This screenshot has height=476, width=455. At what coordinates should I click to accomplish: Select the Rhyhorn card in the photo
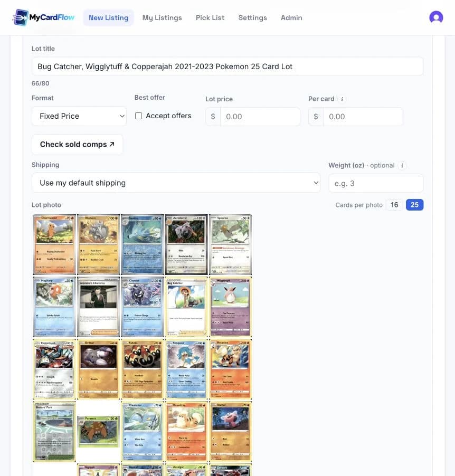coord(98,244)
